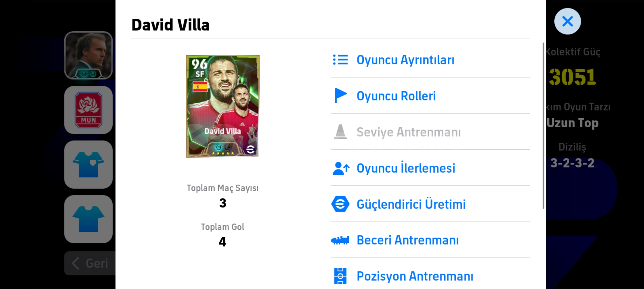The height and width of the screenshot is (289, 644).
Task: Choose the blue collared shirt kit icon
Action: (88, 165)
